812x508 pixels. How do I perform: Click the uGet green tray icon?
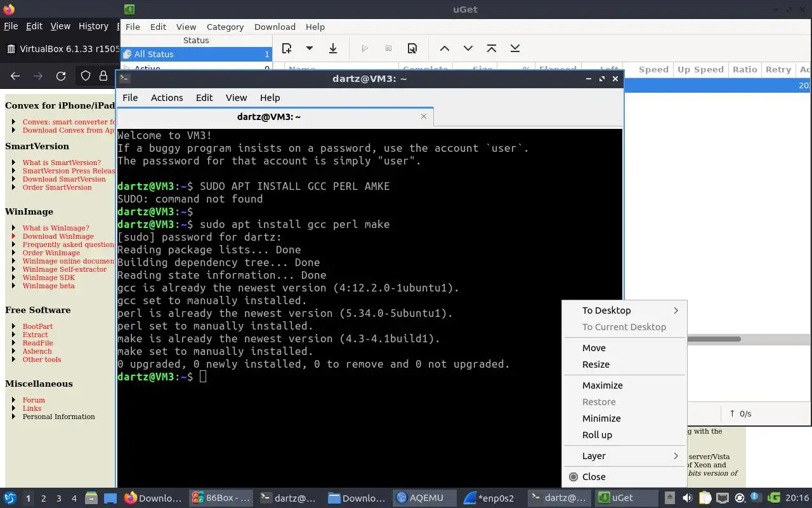tap(773, 498)
